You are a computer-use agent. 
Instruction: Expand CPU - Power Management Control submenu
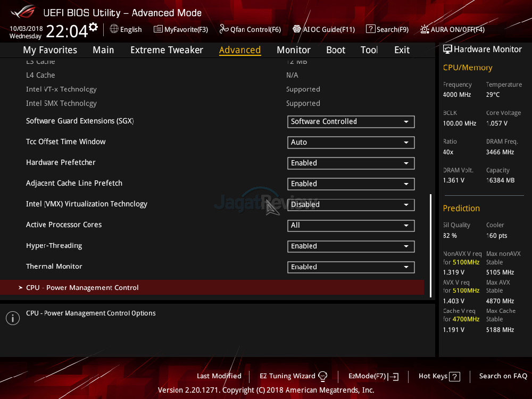pyautogui.click(x=82, y=288)
